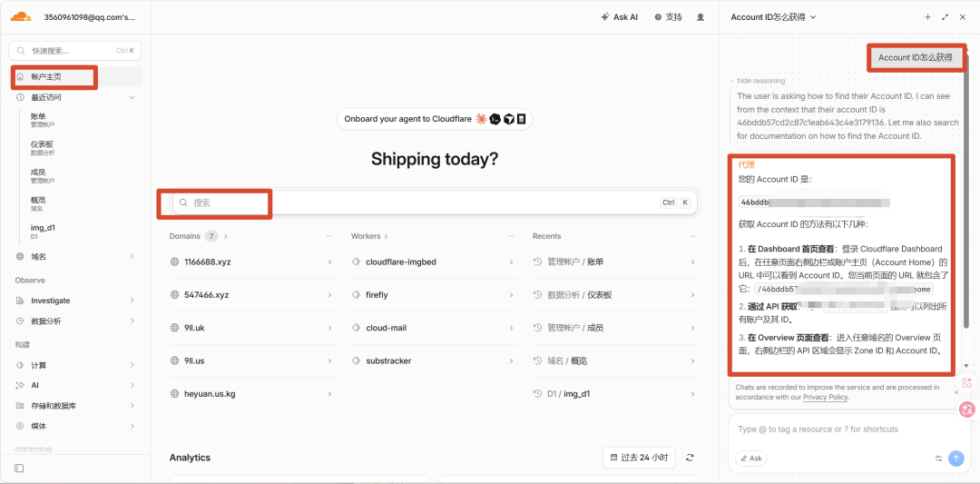The image size is (980, 484).
Task: Open the substracker worker
Action: coord(434,361)
